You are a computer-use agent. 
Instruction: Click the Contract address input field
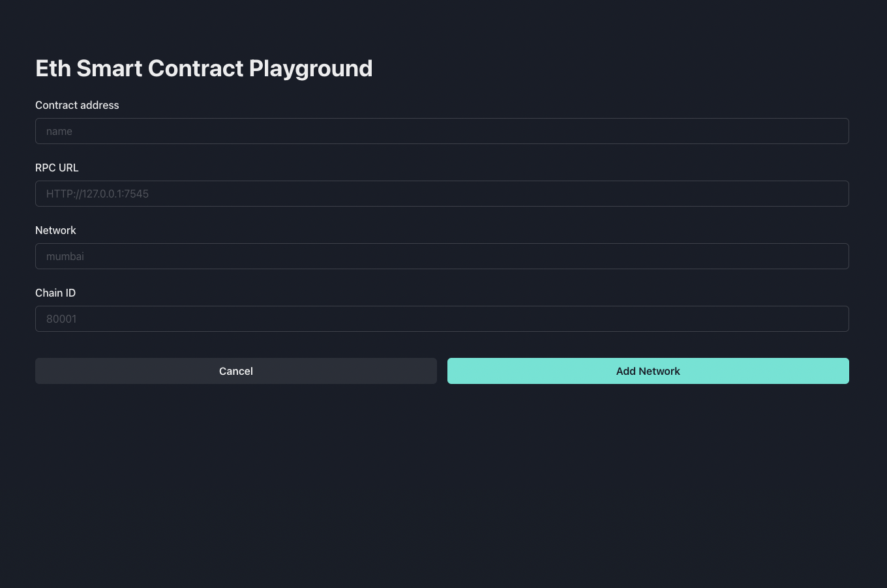[442, 131]
